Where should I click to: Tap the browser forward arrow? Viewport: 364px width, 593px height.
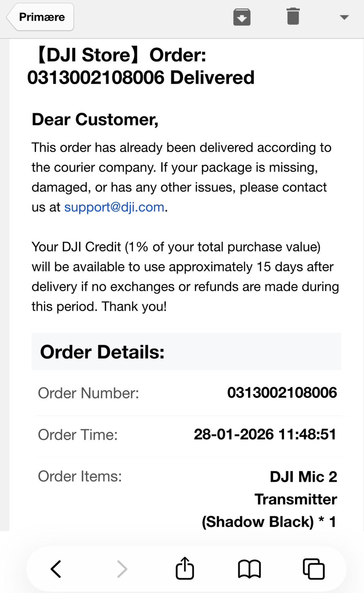pos(122,569)
